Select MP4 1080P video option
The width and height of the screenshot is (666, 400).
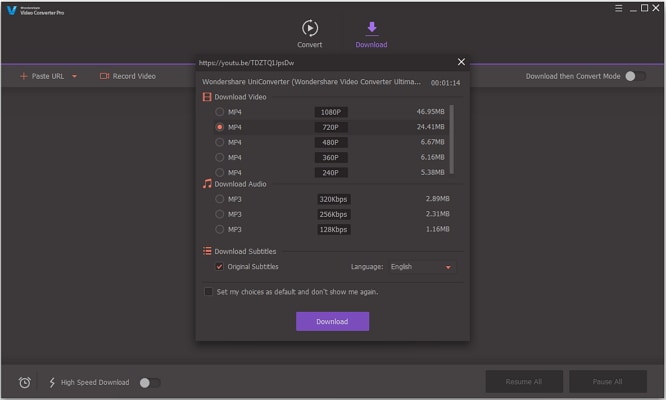[x=220, y=112]
